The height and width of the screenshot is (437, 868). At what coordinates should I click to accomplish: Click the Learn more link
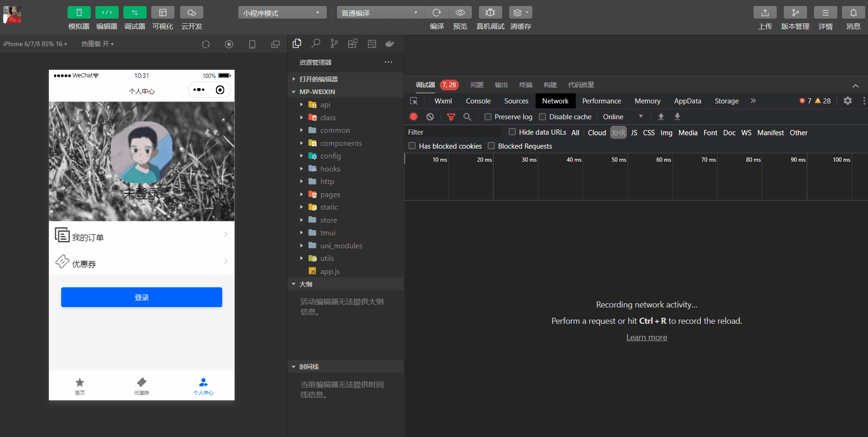point(646,337)
